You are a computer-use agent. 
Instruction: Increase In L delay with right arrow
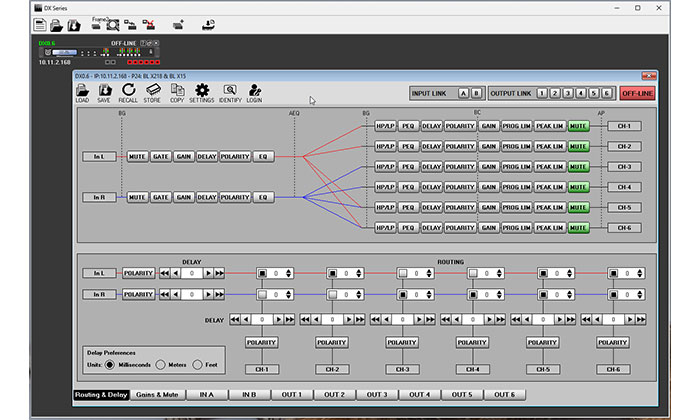[x=208, y=272]
